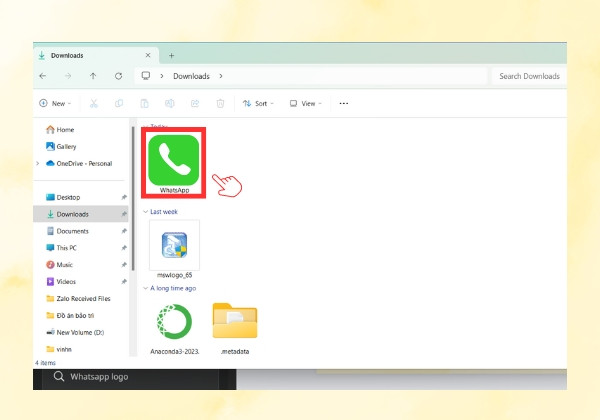This screenshot has height=420, width=600.
Task: Open the New item dropdown
Action: point(55,103)
